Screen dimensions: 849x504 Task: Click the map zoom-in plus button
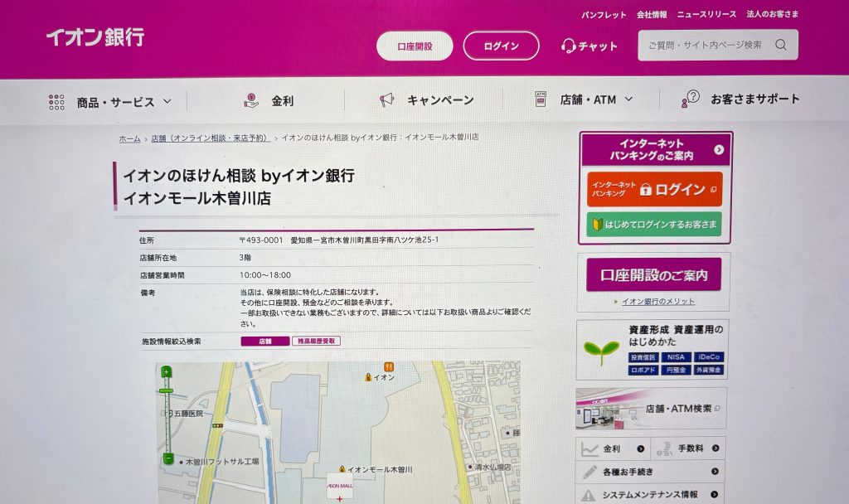[x=167, y=372]
